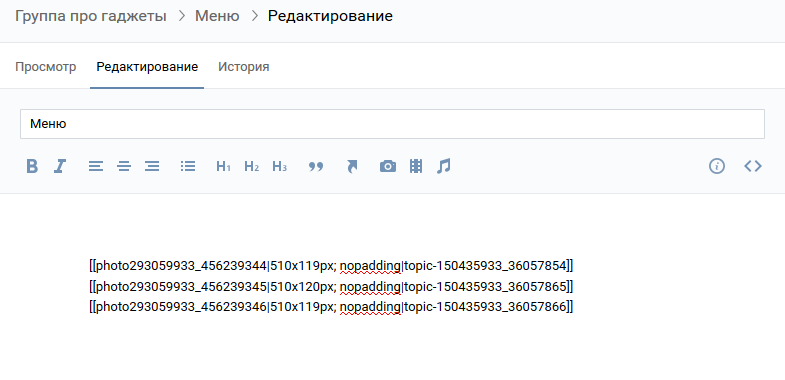The width and height of the screenshot is (785, 380).
Task: Align text to the right
Action: pyautogui.click(x=152, y=166)
